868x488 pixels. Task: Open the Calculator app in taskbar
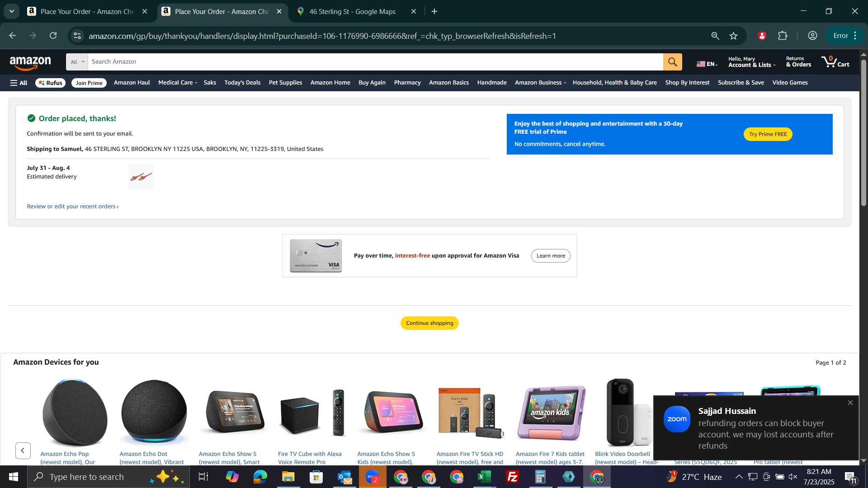tap(541, 477)
